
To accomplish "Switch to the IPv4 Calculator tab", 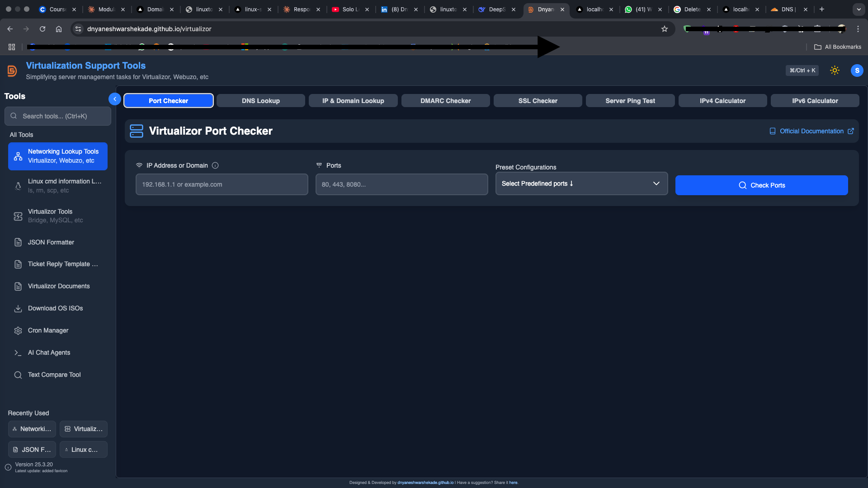I will tap(723, 101).
